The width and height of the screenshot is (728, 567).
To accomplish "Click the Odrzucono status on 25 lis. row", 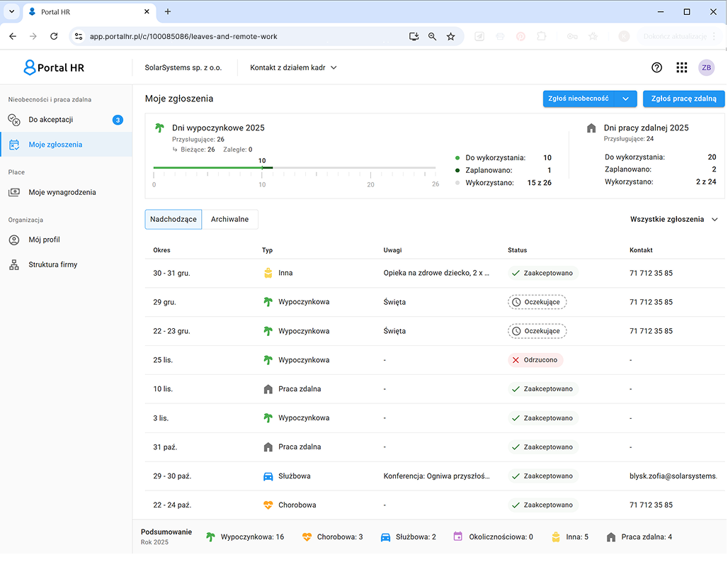I will pyautogui.click(x=535, y=360).
